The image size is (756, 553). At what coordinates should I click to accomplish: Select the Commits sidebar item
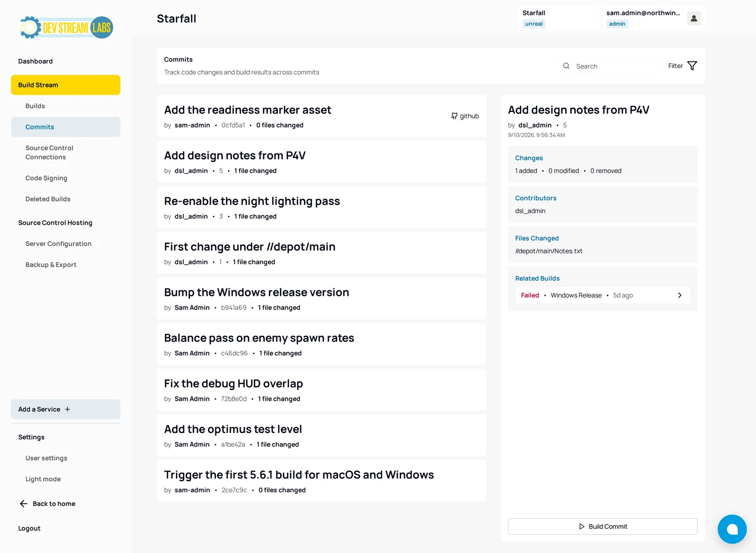(66, 127)
